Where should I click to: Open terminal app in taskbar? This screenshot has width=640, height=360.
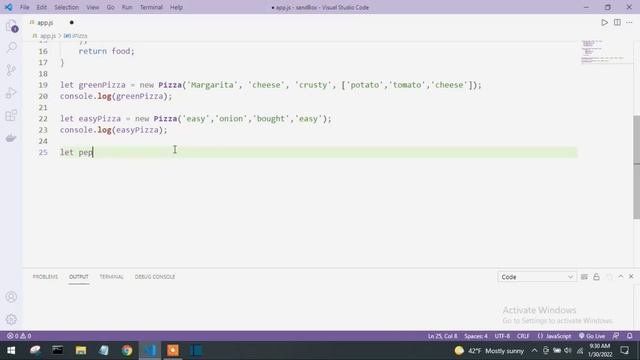(58, 350)
